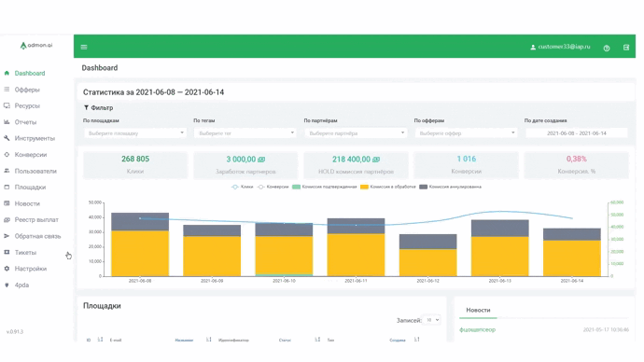The height and width of the screenshot is (362, 644).
Task: Click the Фильтр funnel icon
Action: 86,107
